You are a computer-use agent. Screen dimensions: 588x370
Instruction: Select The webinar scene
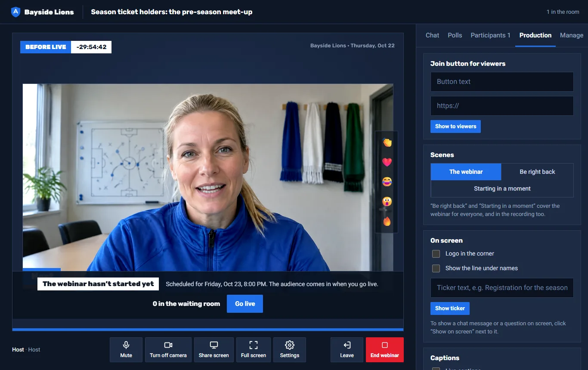tap(466, 172)
